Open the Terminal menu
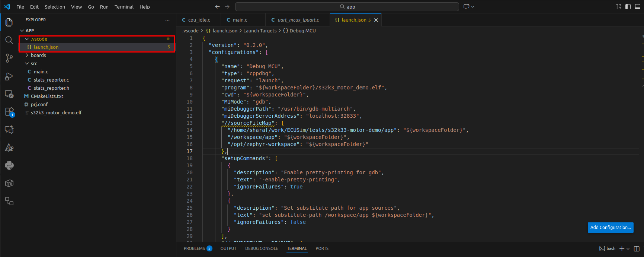This screenshot has width=644, height=257. pos(124,7)
